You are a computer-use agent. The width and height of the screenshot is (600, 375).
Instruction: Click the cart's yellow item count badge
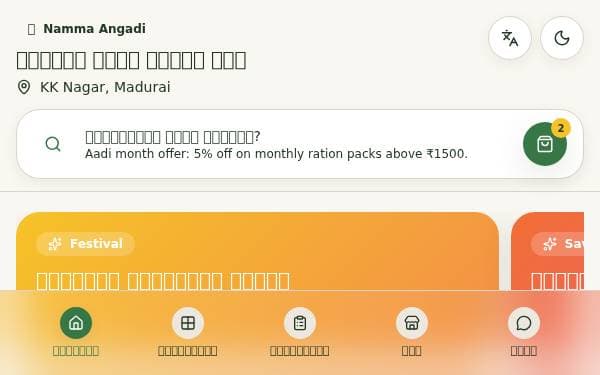point(561,128)
